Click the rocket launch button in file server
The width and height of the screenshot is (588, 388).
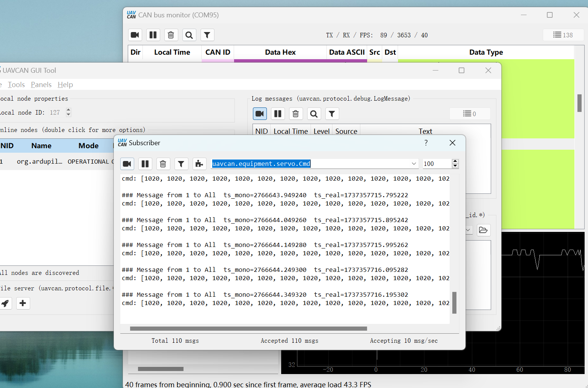point(5,303)
